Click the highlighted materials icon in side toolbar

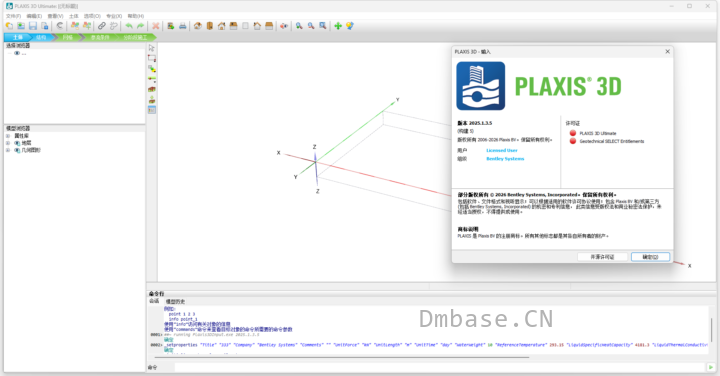[152, 110]
